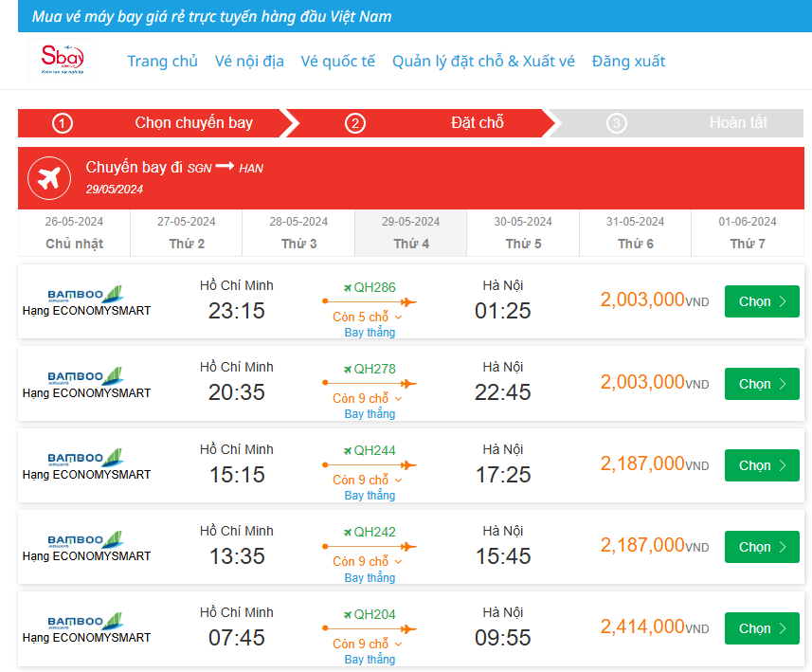The height and width of the screenshot is (672, 812).
Task: Go to Trang chủ page
Action: click(x=163, y=61)
